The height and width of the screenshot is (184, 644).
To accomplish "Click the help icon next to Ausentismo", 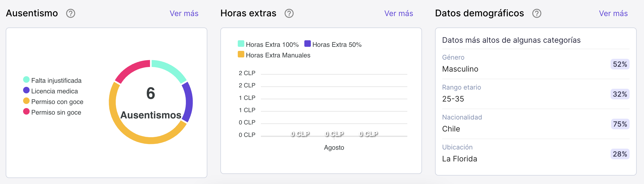I will [x=71, y=13].
